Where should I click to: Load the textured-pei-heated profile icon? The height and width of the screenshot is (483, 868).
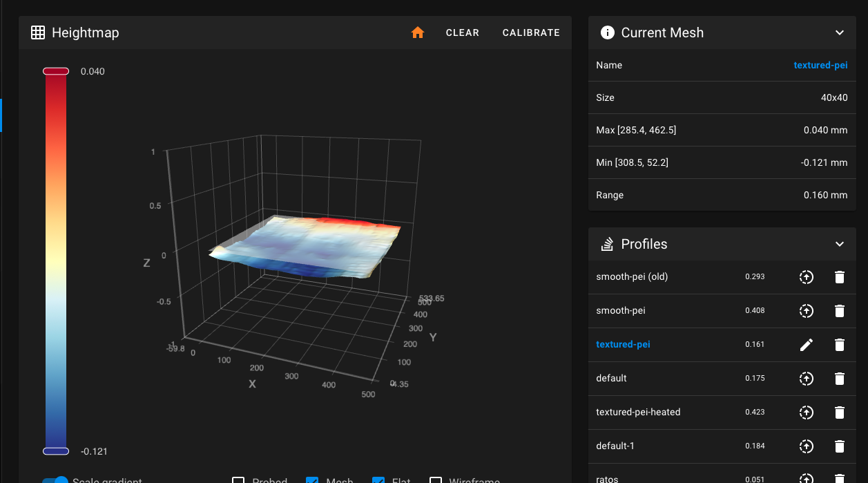[x=807, y=413]
